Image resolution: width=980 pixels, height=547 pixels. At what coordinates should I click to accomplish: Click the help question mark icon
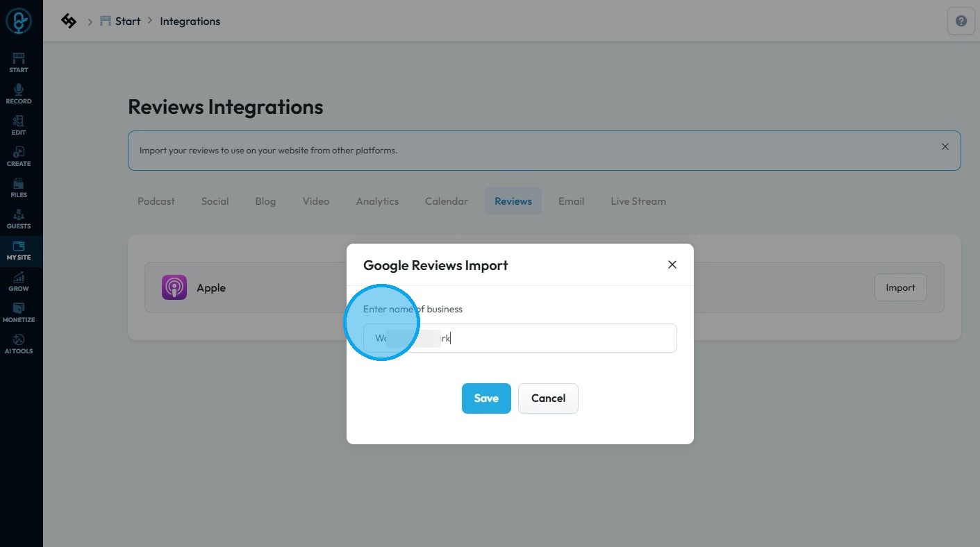pyautogui.click(x=961, y=22)
